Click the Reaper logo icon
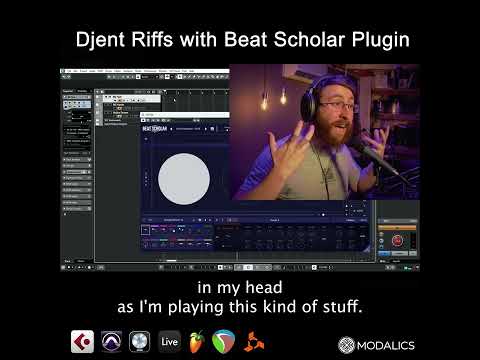Viewport: 480px width, 360px height. 223,342
